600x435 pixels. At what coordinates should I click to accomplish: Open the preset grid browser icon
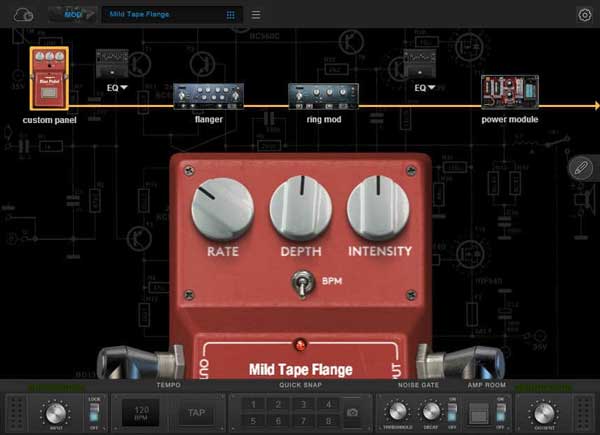point(230,15)
